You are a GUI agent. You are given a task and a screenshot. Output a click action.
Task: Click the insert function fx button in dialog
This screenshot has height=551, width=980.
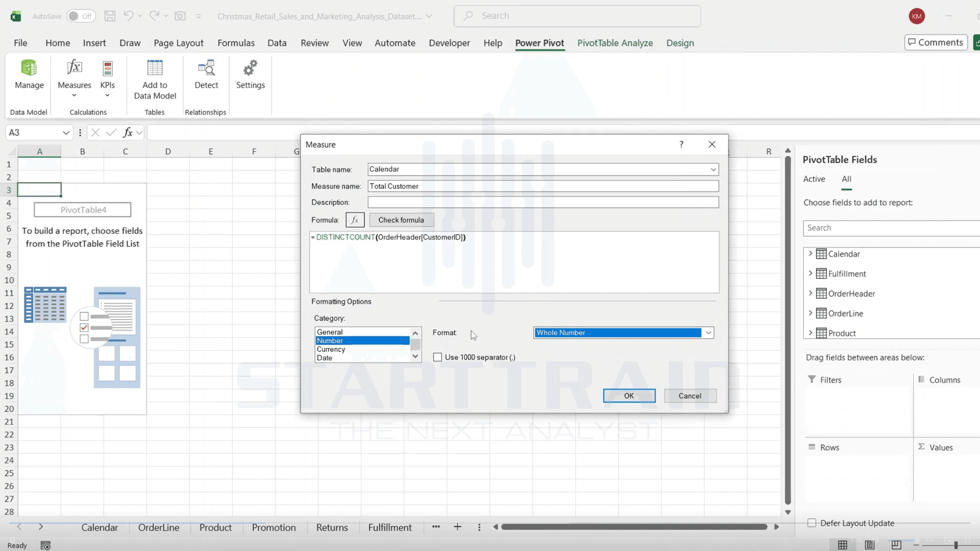(355, 220)
